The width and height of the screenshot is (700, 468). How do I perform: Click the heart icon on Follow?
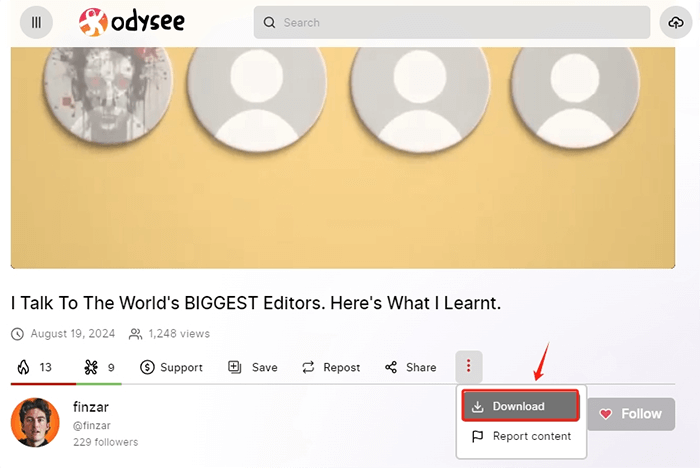click(606, 414)
